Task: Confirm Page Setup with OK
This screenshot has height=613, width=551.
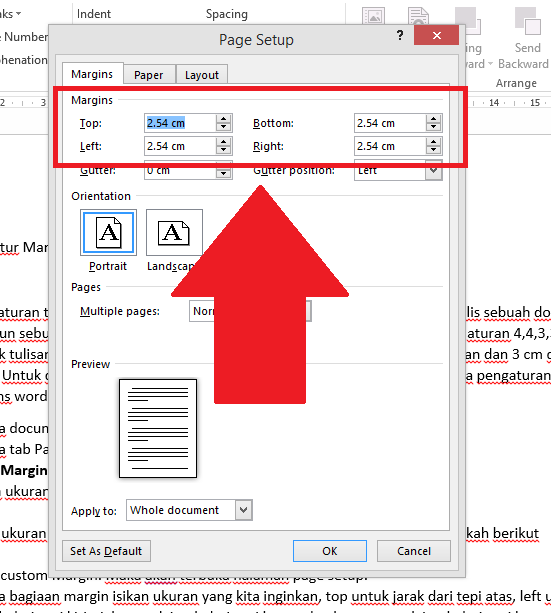Action: tap(330, 551)
